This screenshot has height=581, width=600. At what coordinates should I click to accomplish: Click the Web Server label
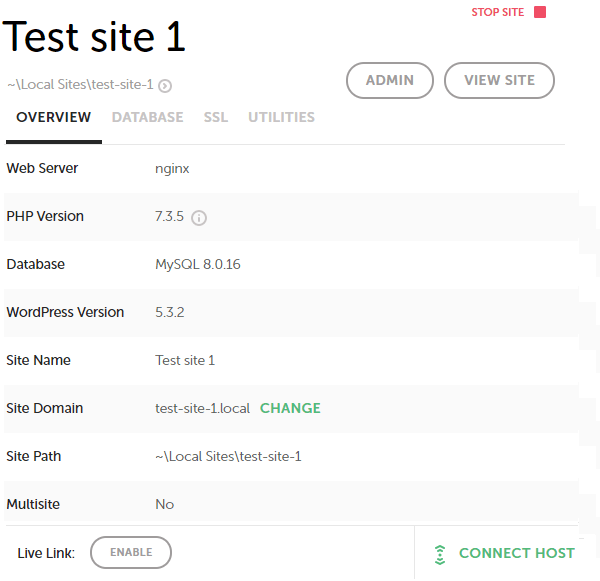click(x=42, y=168)
